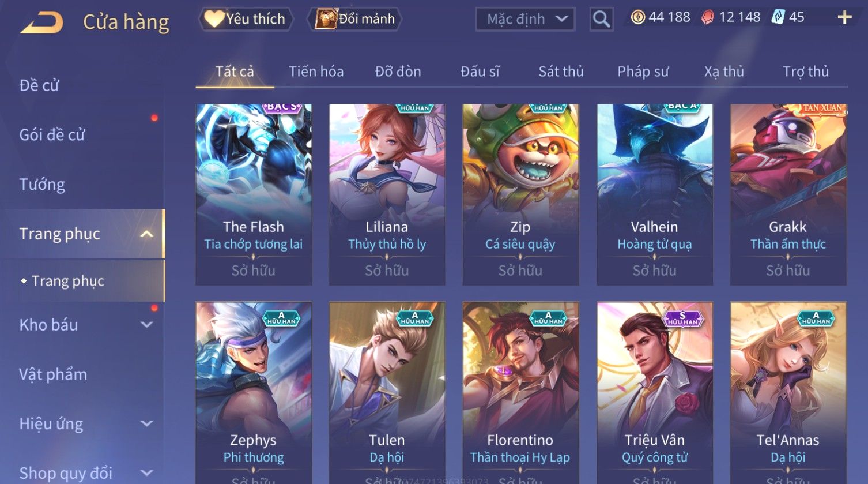Open the search magnifier icon
Screen dimensions: 868x484
click(601, 19)
